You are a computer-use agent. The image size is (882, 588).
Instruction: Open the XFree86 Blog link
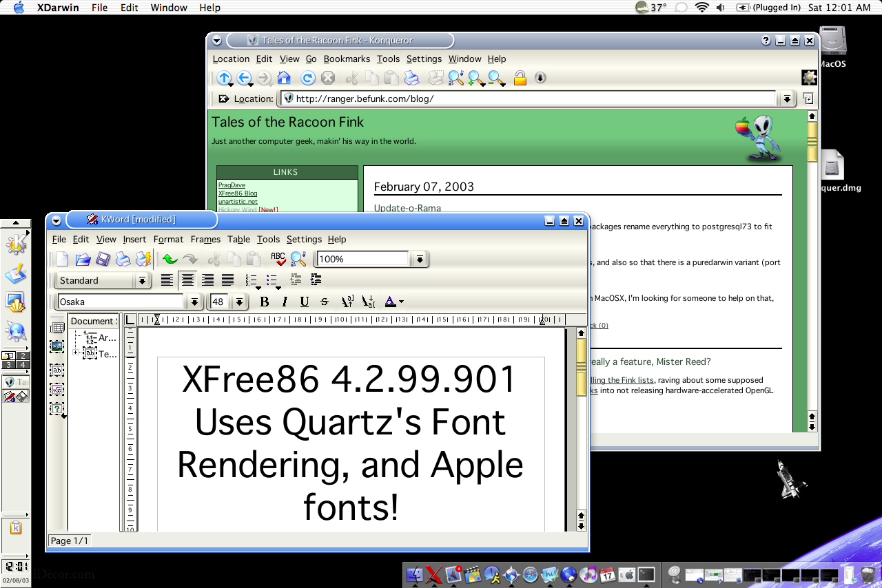[238, 193]
